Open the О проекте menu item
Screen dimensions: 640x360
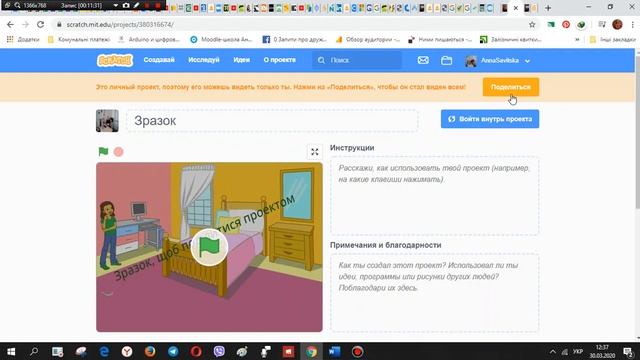pos(280,60)
